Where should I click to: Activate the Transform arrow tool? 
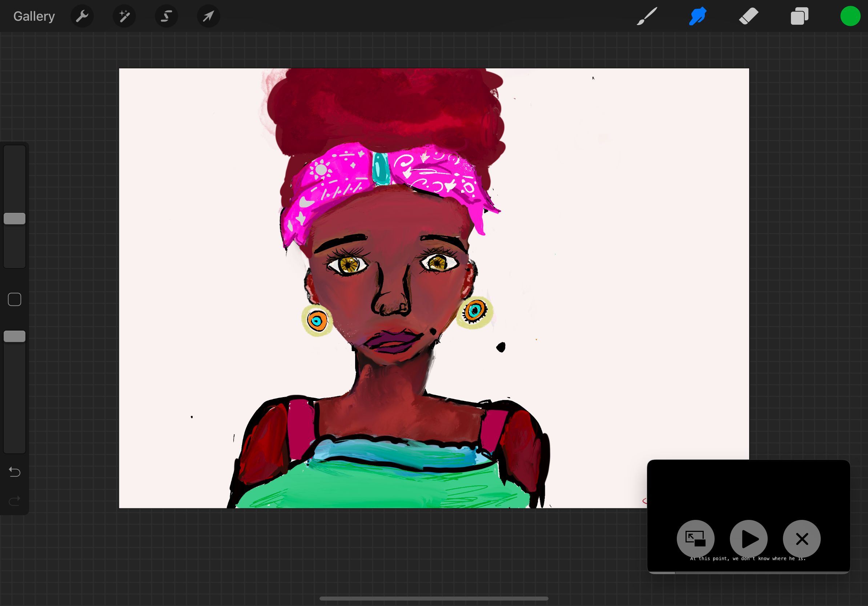208,16
